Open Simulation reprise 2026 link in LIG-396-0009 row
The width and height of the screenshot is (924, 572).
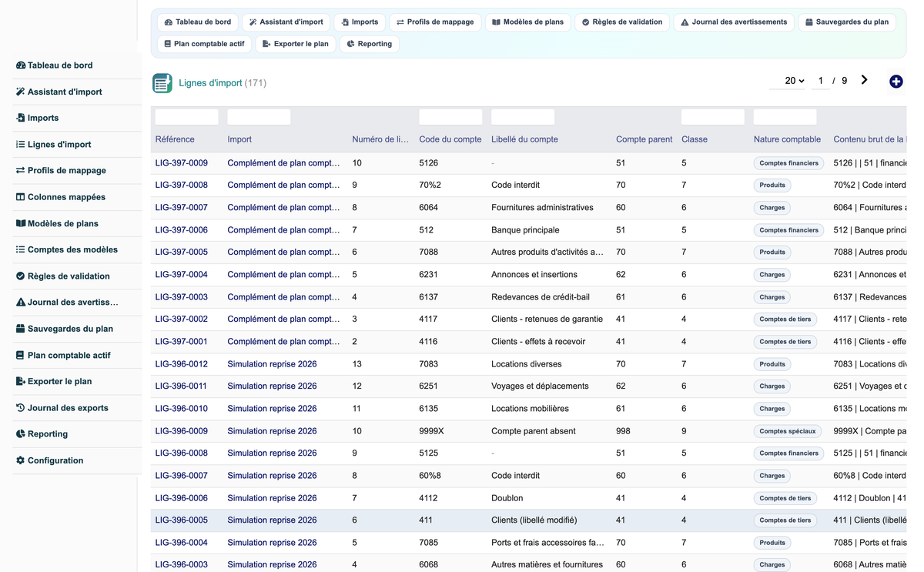click(272, 431)
